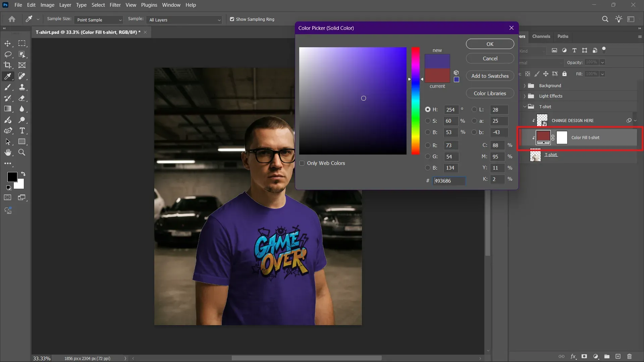
Task: Click the Add new layer icon
Action: (618, 356)
